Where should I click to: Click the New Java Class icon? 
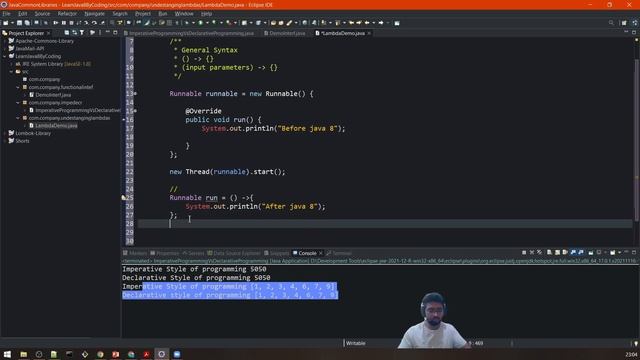pyautogui.click(x=258, y=23)
